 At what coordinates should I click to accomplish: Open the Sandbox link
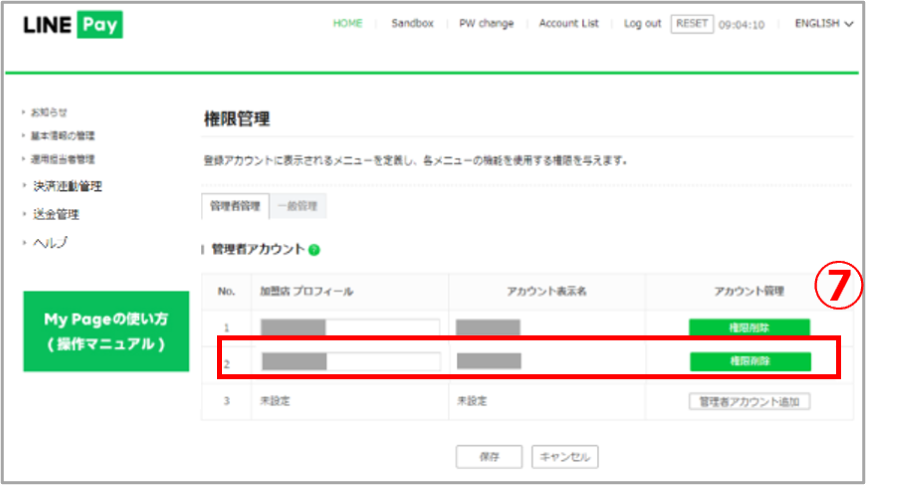[412, 24]
